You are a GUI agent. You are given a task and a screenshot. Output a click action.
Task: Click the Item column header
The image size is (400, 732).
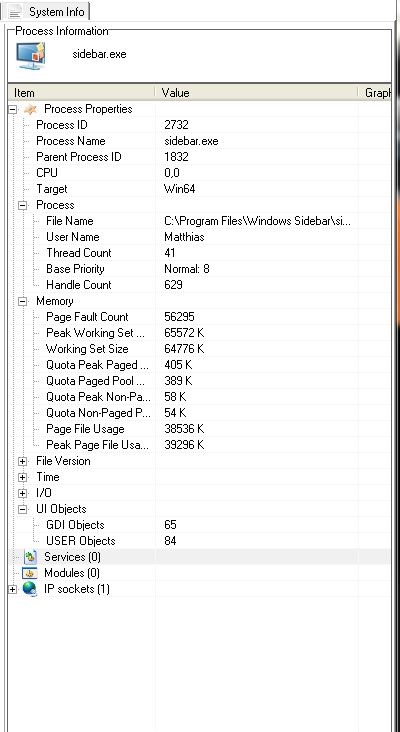tap(82, 92)
